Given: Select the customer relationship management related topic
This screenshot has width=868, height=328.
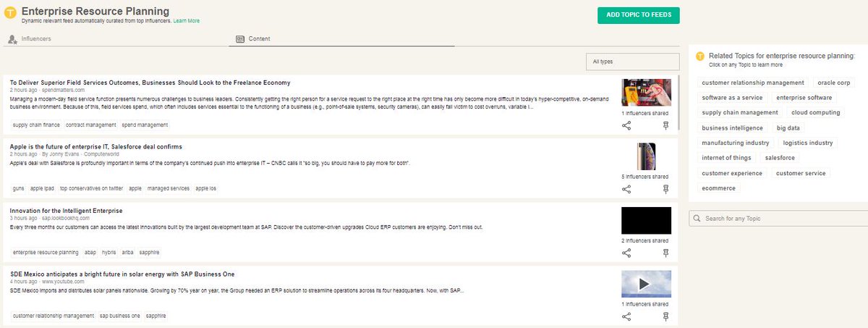Looking at the screenshot, I should pyautogui.click(x=753, y=83).
